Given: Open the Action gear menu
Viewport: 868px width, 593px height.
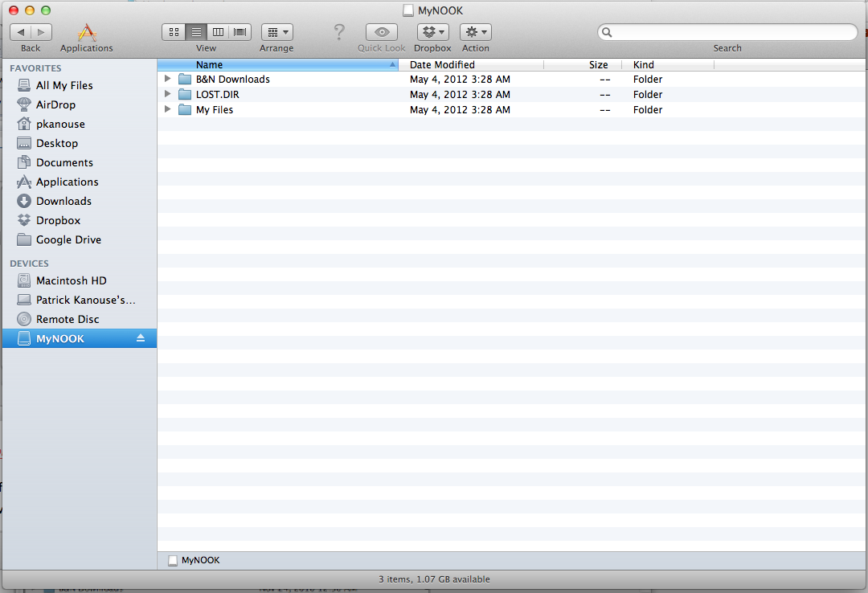Looking at the screenshot, I should pos(475,32).
